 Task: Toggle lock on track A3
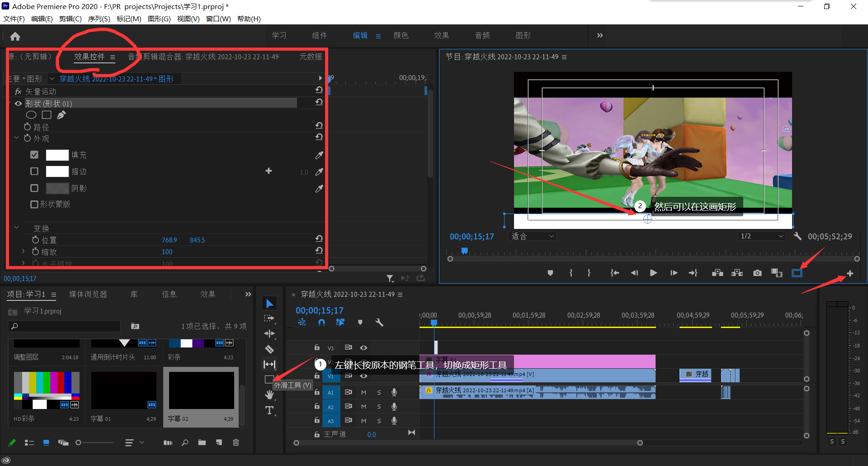[317, 420]
